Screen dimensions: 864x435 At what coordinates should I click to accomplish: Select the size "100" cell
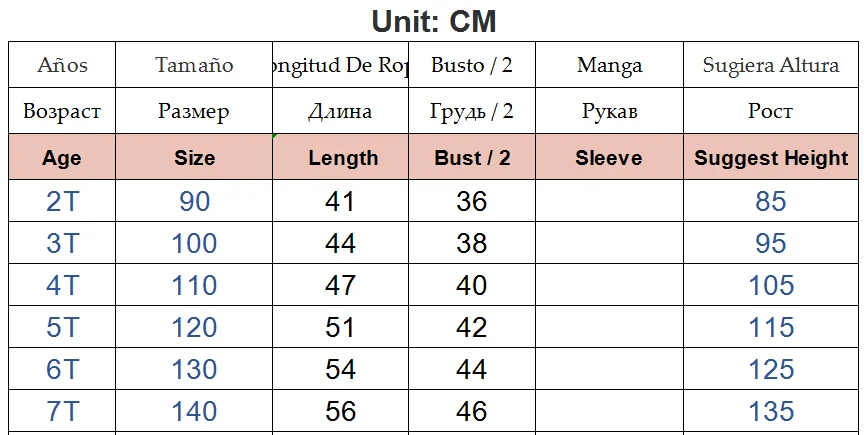[x=194, y=243]
